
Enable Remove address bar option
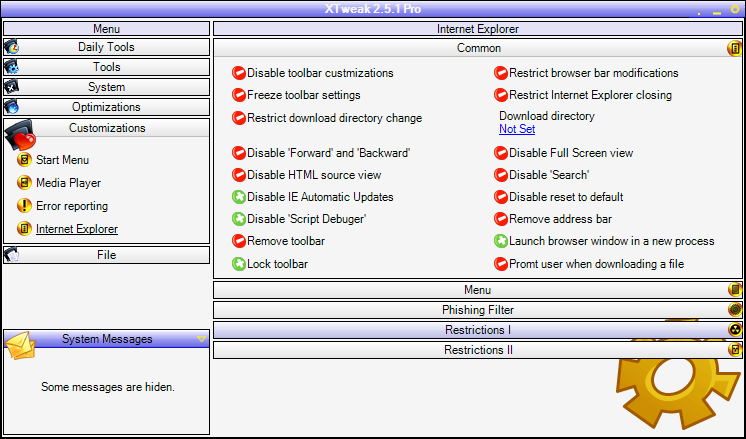click(501, 219)
